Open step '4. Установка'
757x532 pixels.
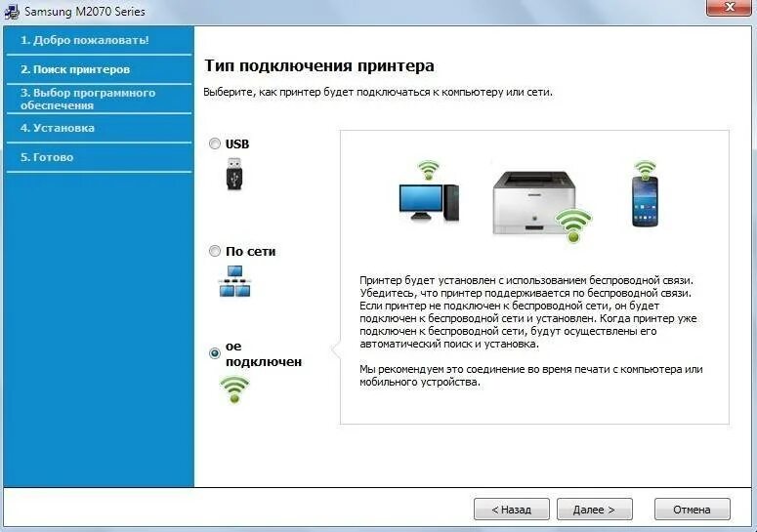pos(99,128)
